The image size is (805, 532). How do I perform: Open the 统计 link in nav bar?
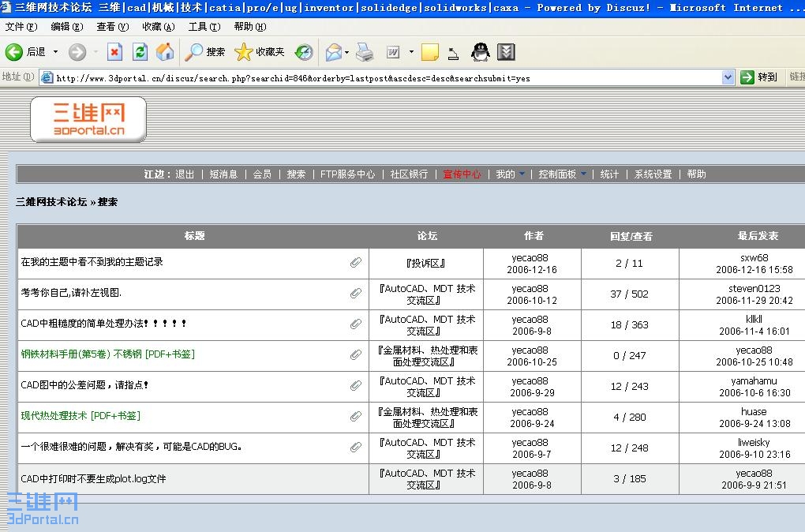pyautogui.click(x=609, y=174)
